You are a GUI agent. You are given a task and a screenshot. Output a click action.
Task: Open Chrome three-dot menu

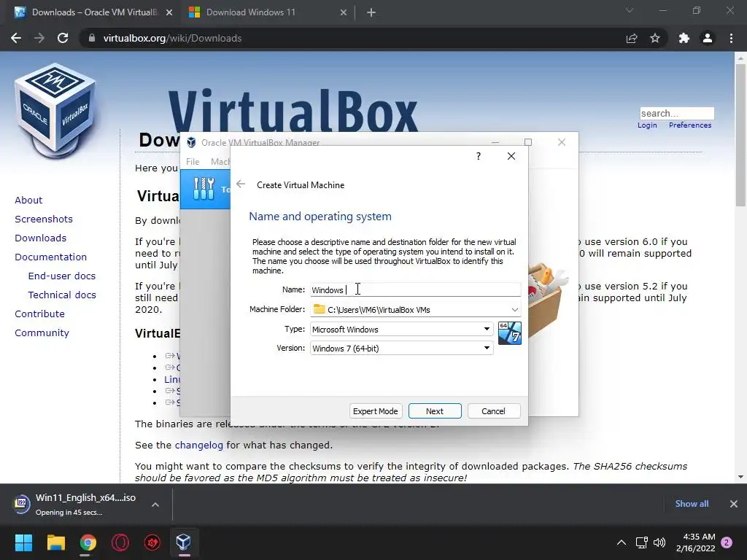click(x=731, y=38)
